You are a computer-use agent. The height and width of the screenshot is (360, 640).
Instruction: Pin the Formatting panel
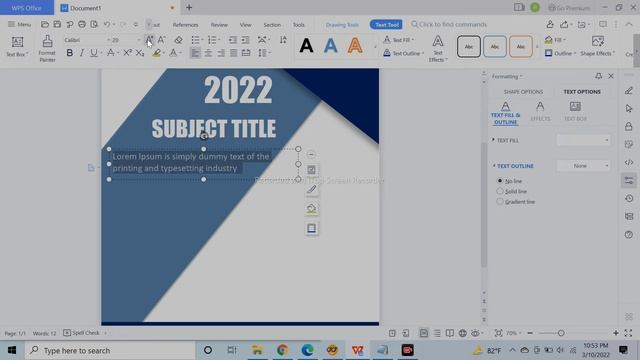598,76
